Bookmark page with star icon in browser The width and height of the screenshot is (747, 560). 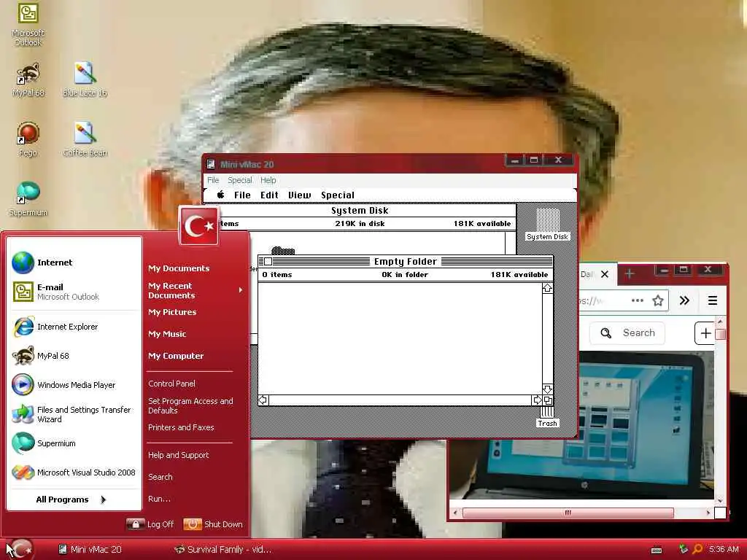coord(658,300)
